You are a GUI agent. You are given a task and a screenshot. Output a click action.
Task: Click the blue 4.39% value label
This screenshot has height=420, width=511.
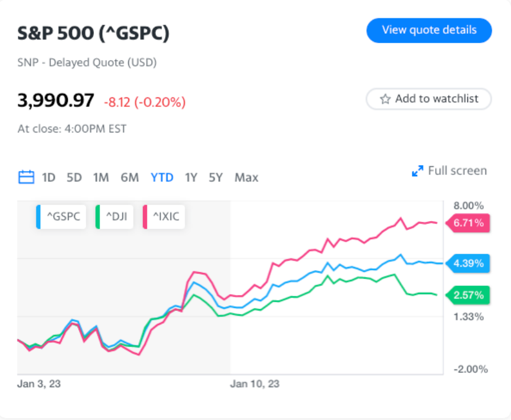point(468,263)
